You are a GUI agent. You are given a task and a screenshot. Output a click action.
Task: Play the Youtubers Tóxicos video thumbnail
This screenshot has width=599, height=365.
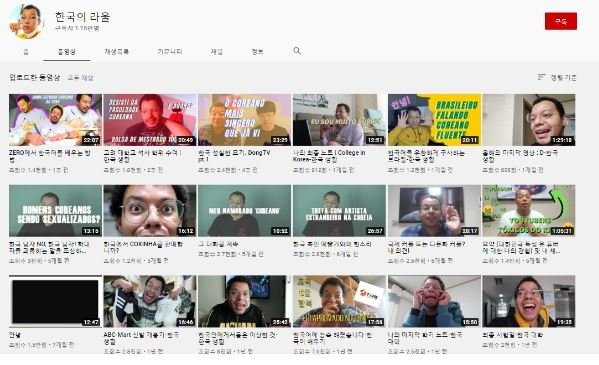pyautogui.click(x=529, y=211)
